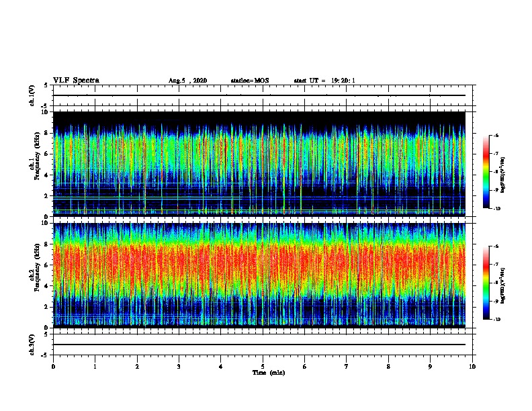Click the ch.1 voltage trace line

click(x=259, y=95)
